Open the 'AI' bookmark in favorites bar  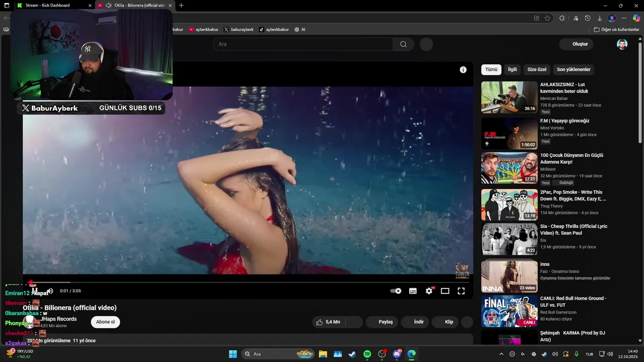click(x=300, y=30)
